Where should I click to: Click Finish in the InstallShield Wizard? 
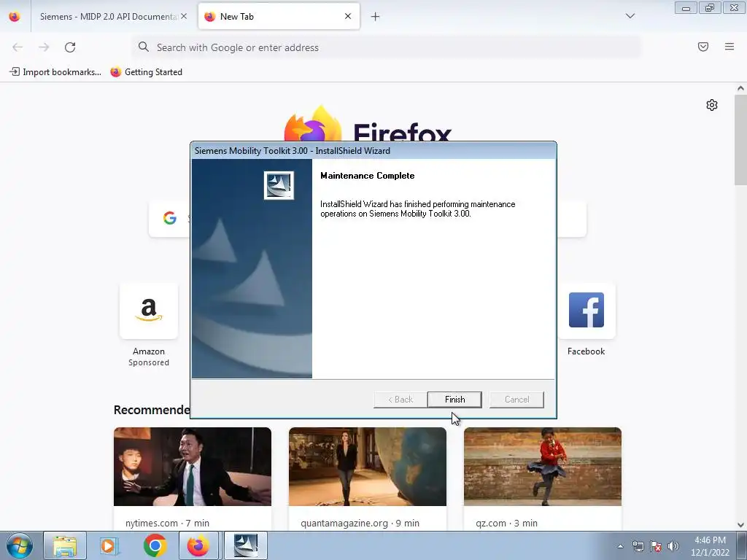pyautogui.click(x=454, y=400)
